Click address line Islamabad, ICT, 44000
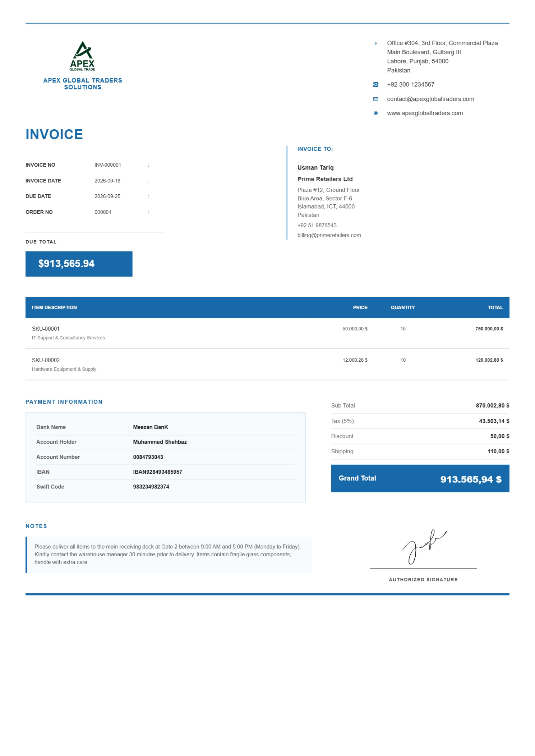This screenshot has width=535, height=756. coord(326,207)
